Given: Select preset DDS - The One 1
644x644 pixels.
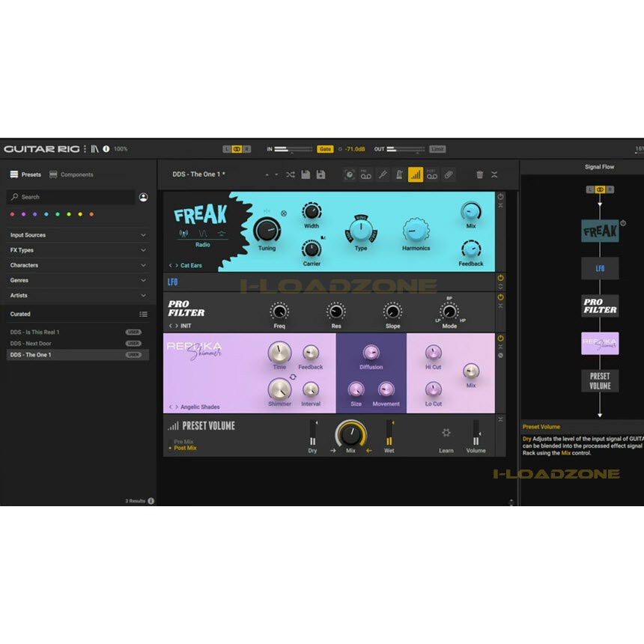Looking at the screenshot, I should pos(78,355).
